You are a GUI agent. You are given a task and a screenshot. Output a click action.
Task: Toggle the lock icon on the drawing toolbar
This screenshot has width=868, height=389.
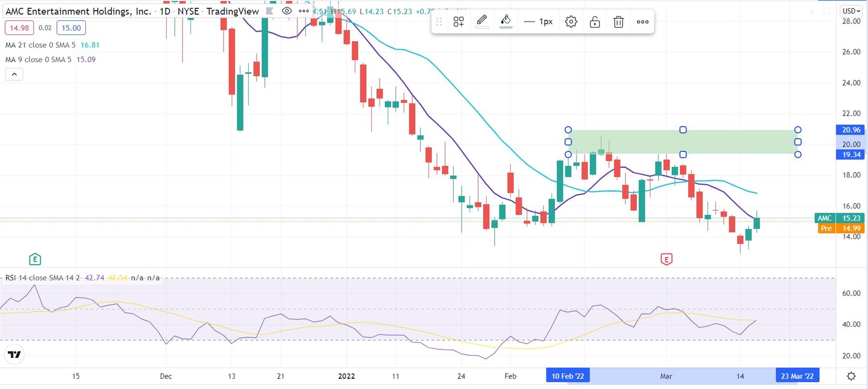tap(594, 21)
